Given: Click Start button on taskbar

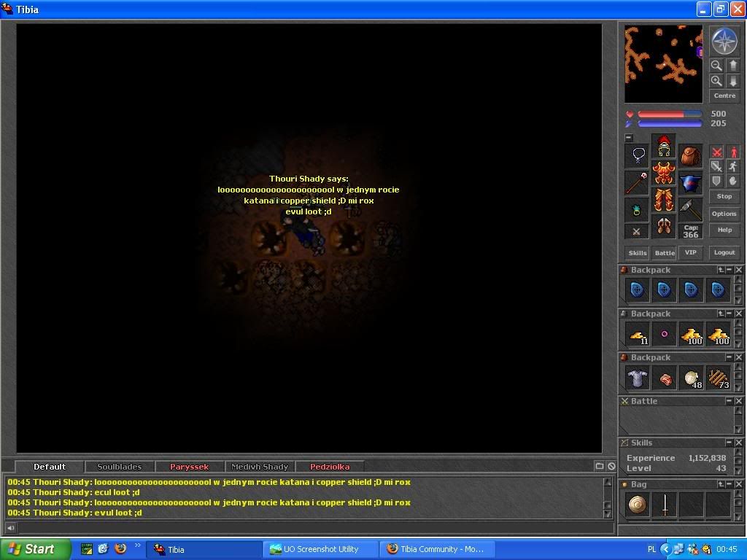Looking at the screenshot, I should pos(35,549).
